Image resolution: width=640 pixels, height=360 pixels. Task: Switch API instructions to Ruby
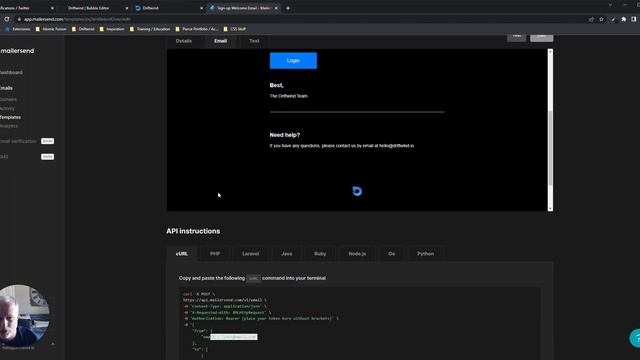(320, 253)
